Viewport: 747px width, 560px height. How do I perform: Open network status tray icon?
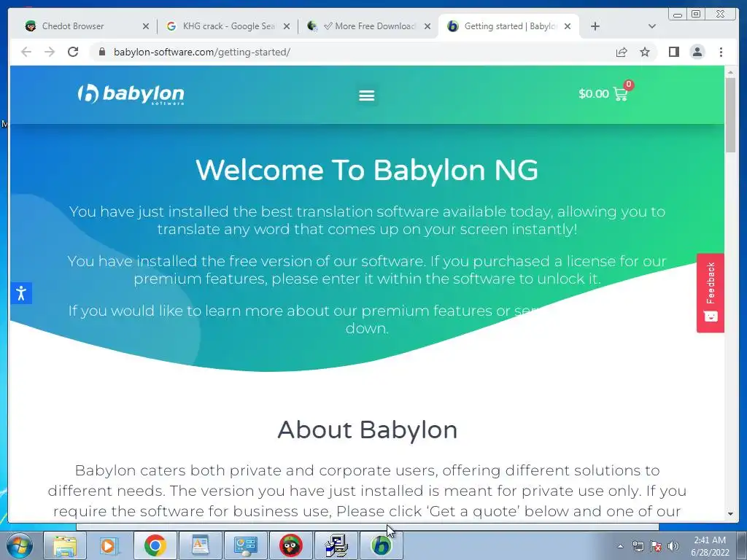click(638, 546)
